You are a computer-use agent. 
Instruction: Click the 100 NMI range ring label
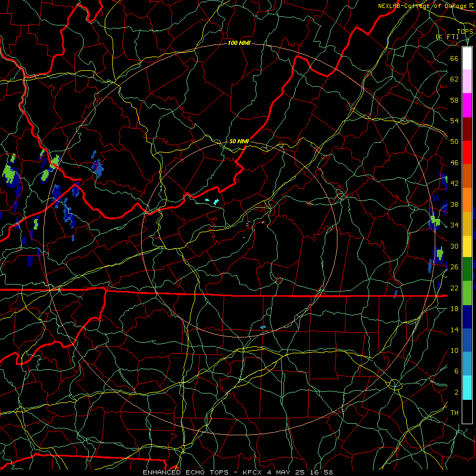(x=239, y=43)
